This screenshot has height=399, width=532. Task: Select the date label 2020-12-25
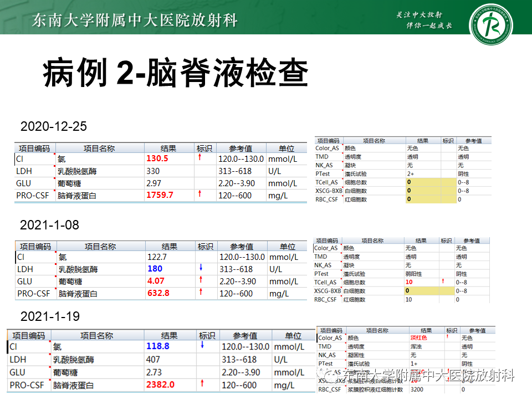(x=54, y=126)
